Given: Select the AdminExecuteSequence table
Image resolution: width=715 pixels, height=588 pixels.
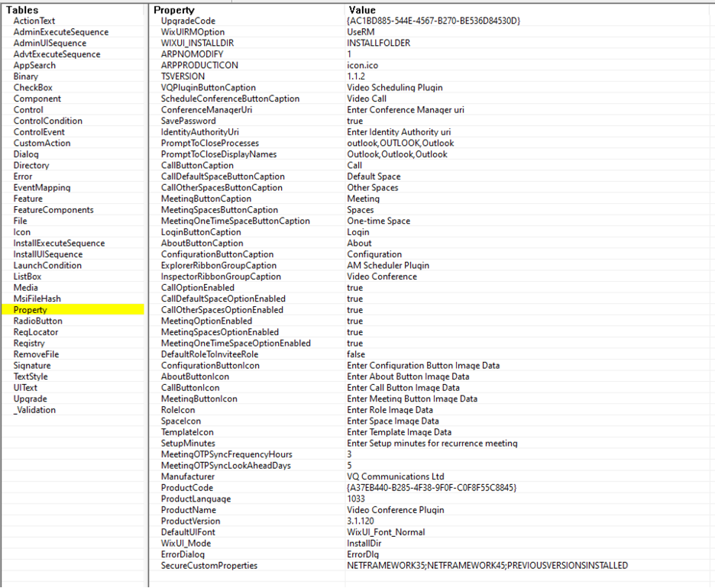Looking at the screenshot, I should click(x=61, y=32).
